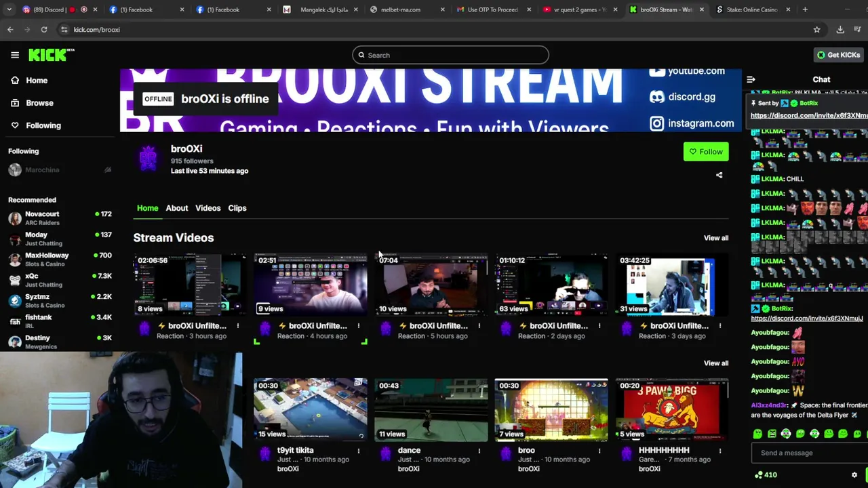Open the 07:04 stream video thumbnail

pyautogui.click(x=431, y=285)
